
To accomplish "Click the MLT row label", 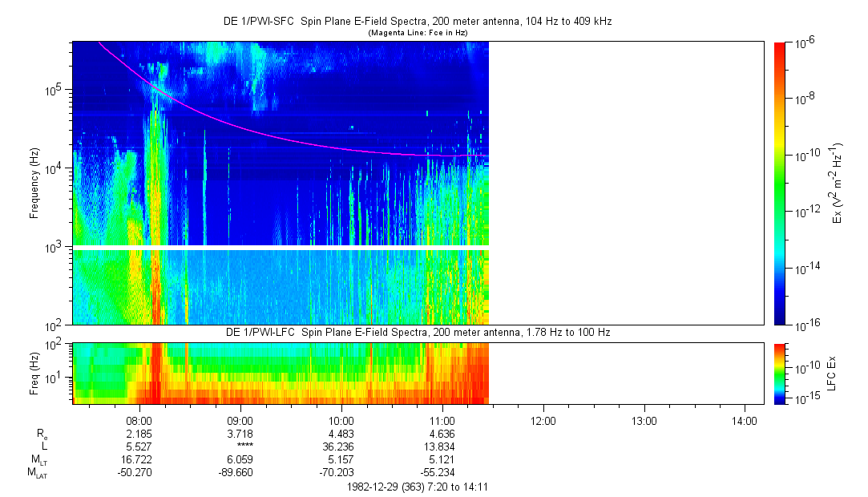I will [38, 460].
